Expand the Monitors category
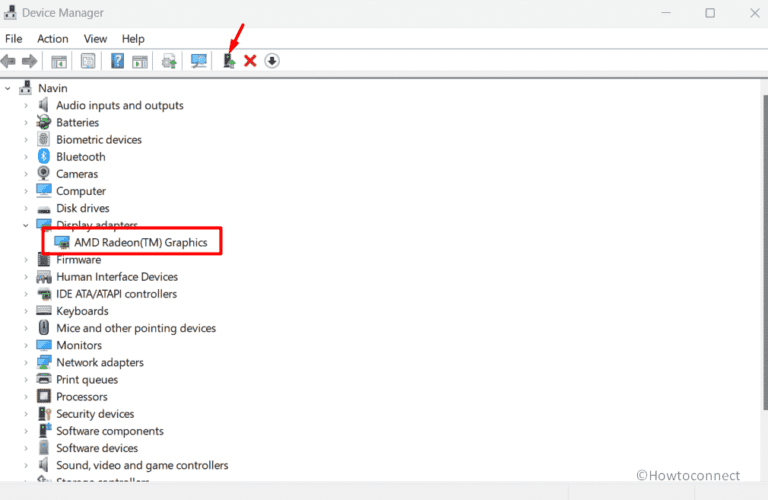 [26, 345]
